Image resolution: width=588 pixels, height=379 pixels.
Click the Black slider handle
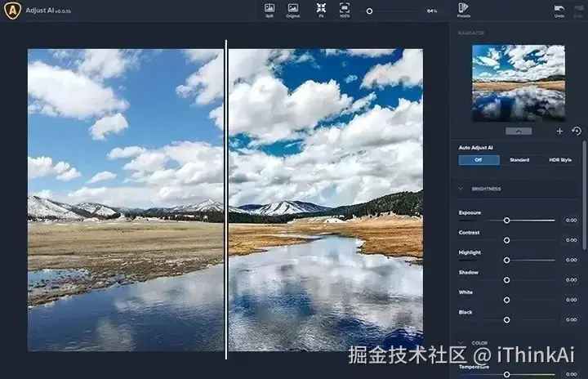(506, 319)
